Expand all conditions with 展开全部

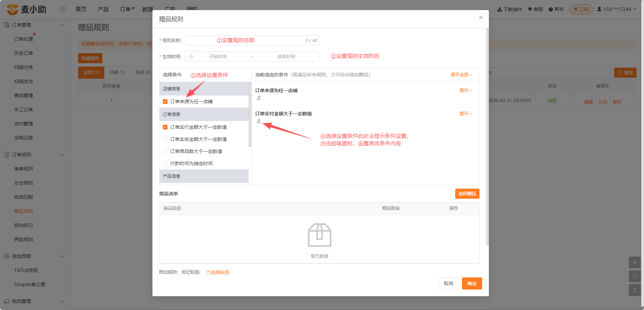coord(461,75)
